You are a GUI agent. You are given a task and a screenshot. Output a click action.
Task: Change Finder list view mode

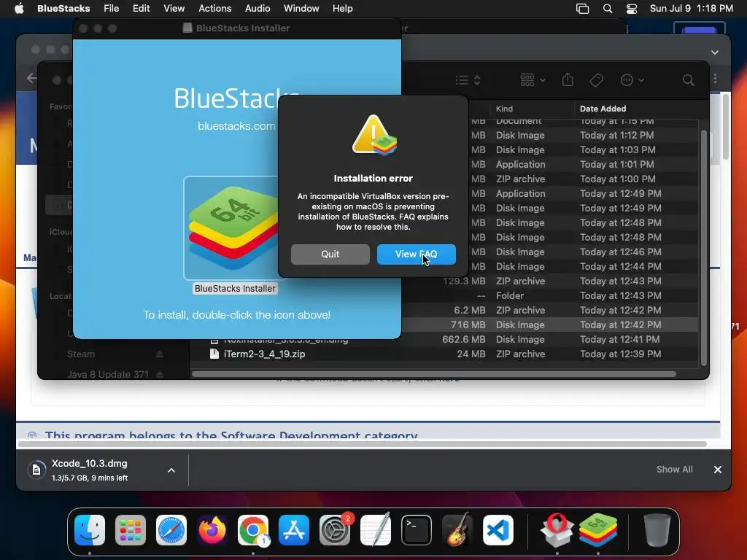tap(468, 80)
